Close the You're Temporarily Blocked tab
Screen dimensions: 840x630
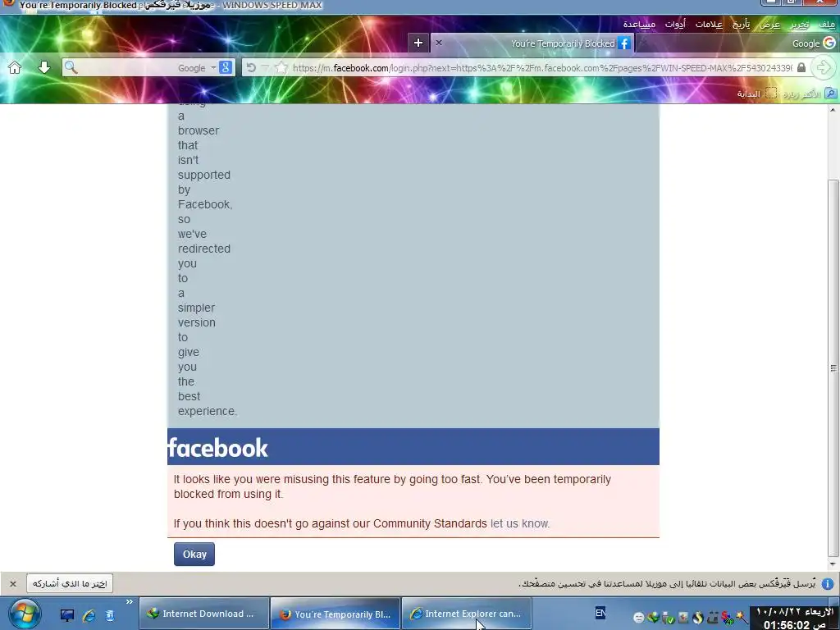[x=439, y=43]
